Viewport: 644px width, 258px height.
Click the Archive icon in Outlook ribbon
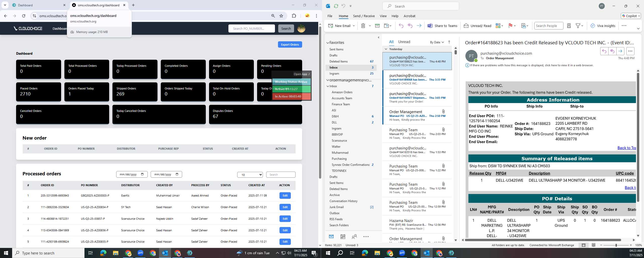[377, 26]
